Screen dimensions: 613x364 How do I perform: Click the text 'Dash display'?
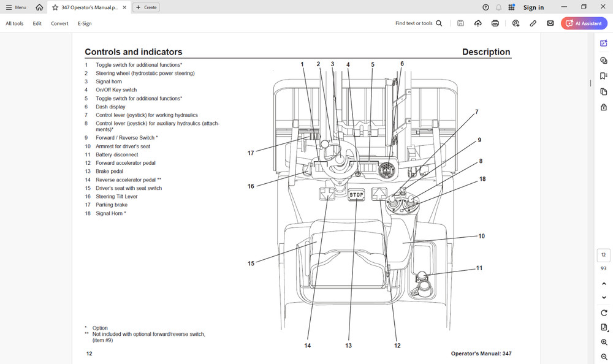[x=110, y=107]
